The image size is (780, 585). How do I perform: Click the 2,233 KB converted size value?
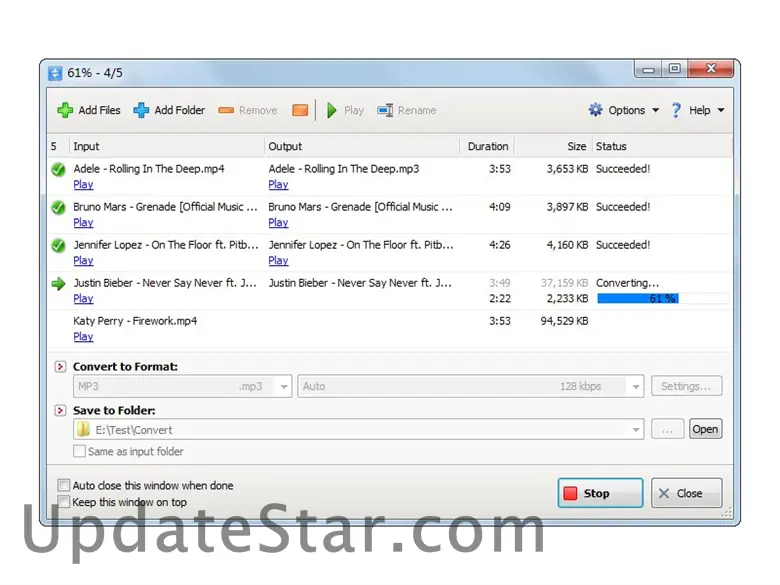(x=567, y=298)
